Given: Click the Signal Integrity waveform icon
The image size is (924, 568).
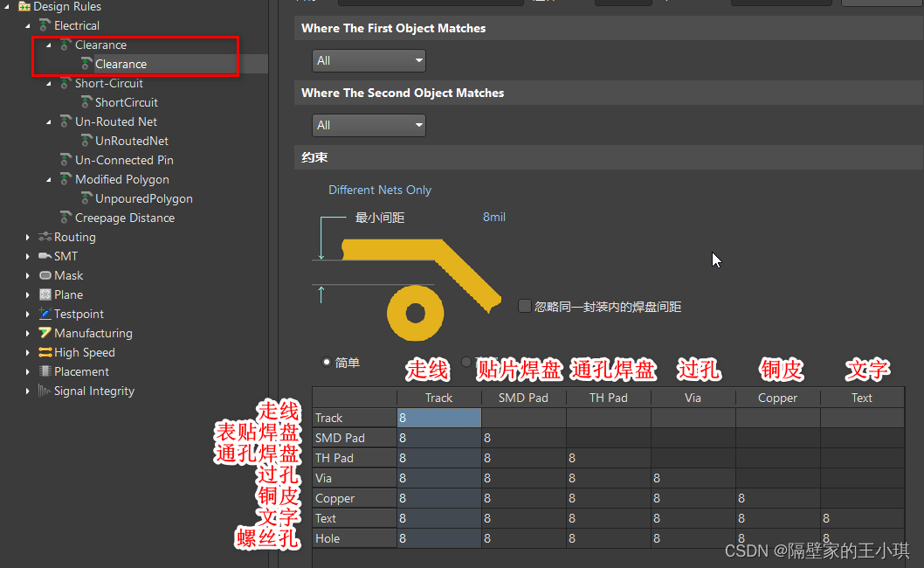Looking at the screenshot, I should [x=45, y=391].
